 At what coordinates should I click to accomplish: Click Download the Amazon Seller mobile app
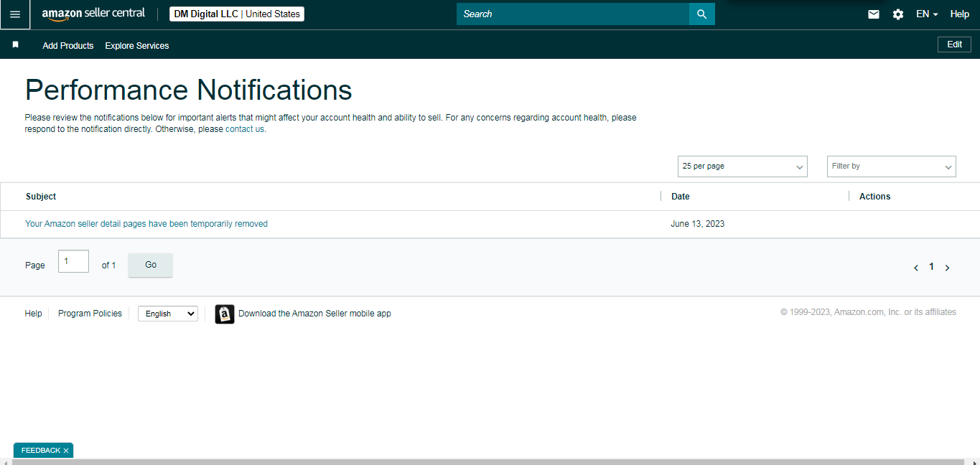pos(314,314)
